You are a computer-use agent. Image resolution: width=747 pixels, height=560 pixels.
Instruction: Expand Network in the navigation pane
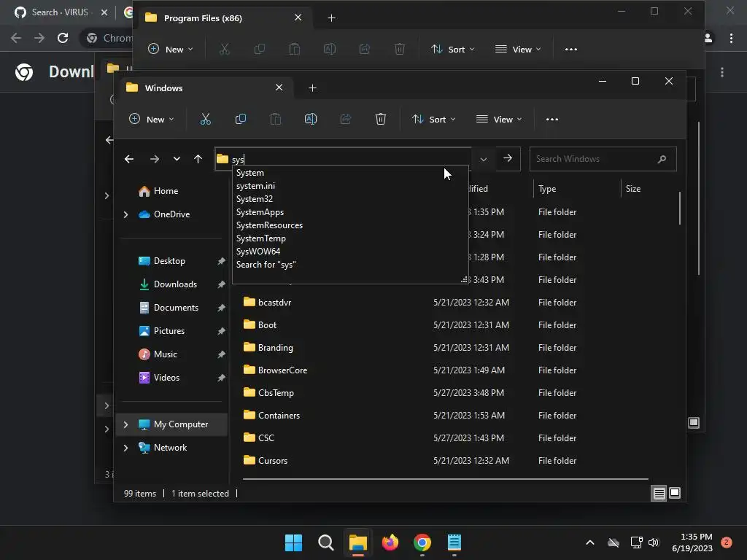[x=125, y=448]
